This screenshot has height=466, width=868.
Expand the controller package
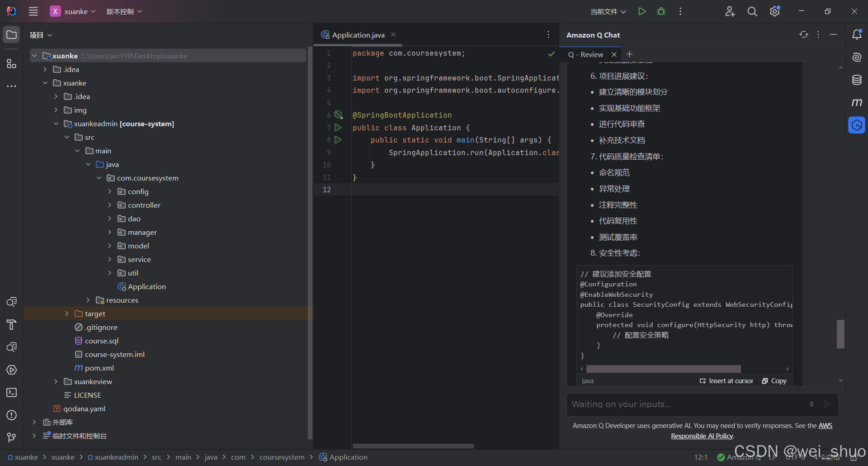(x=109, y=205)
